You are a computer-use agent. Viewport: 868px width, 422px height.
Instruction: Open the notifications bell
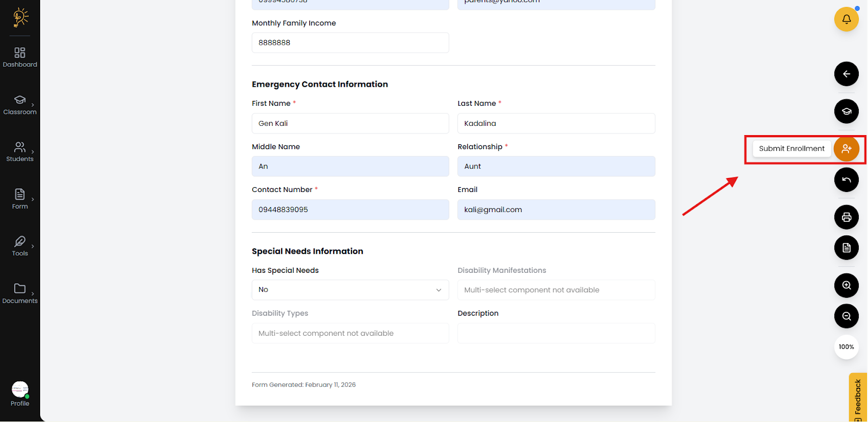(846, 20)
